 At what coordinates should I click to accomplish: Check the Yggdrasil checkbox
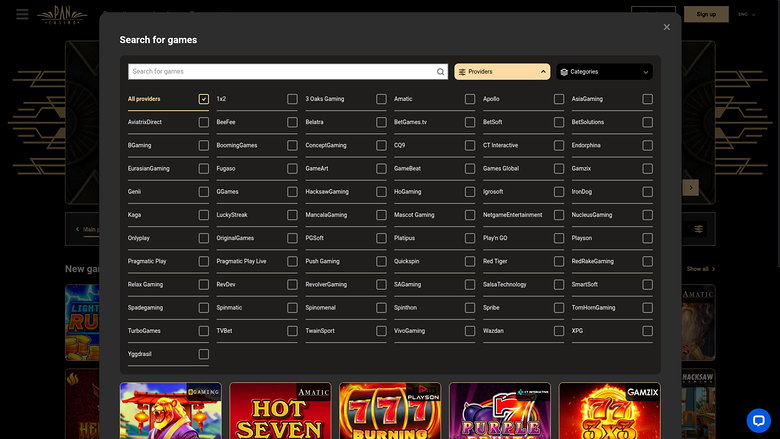click(203, 354)
